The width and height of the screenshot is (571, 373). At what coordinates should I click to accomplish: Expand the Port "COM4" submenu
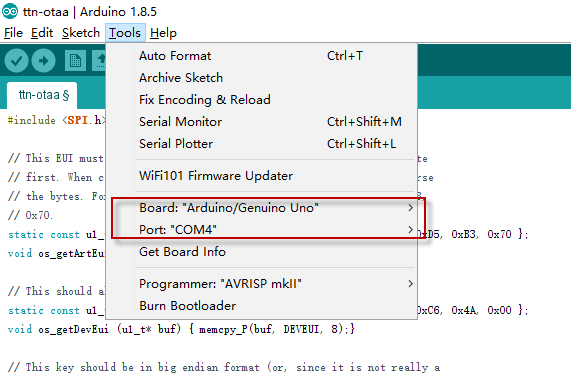click(x=261, y=230)
